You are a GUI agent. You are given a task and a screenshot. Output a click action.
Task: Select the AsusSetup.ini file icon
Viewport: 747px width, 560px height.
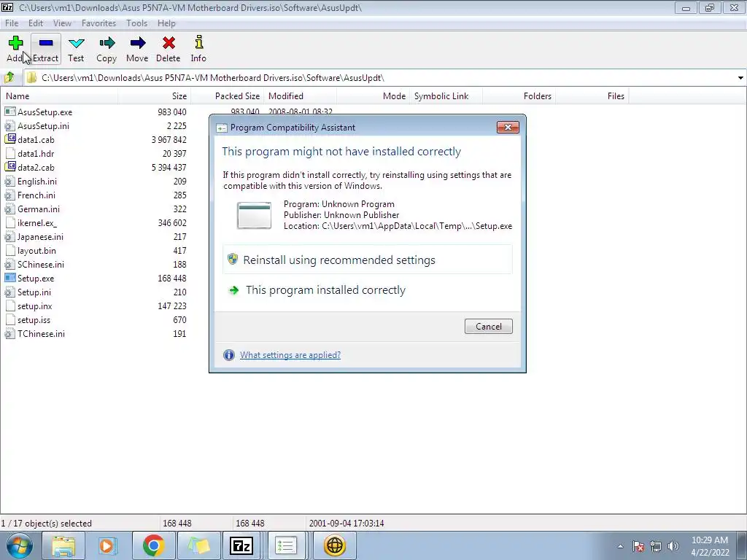tap(10, 125)
